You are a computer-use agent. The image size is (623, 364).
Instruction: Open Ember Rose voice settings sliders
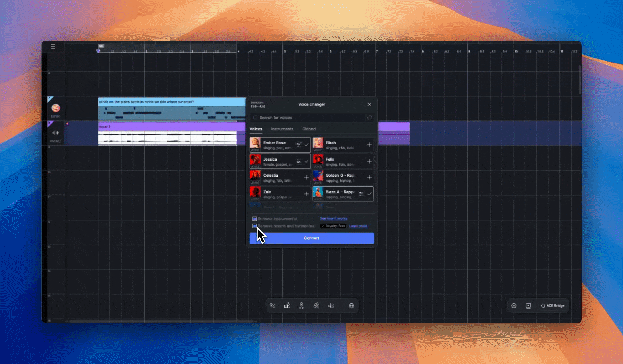pyautogui.click(x=299, y=145)
